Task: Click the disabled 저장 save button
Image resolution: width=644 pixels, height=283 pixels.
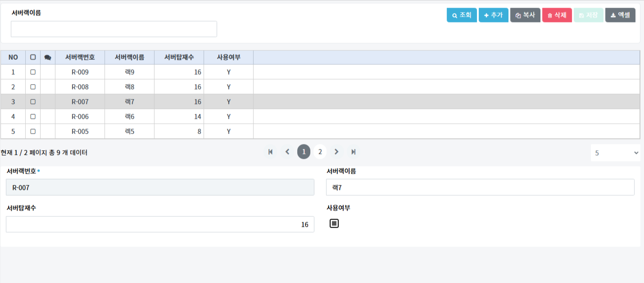Action: (589, 15)
